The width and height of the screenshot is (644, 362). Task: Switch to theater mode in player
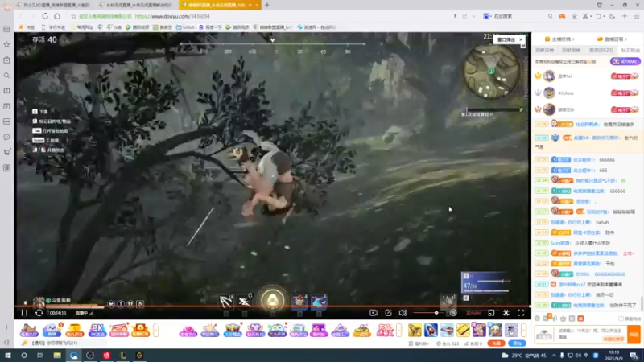pyautogui.click(x=491, y=313)
